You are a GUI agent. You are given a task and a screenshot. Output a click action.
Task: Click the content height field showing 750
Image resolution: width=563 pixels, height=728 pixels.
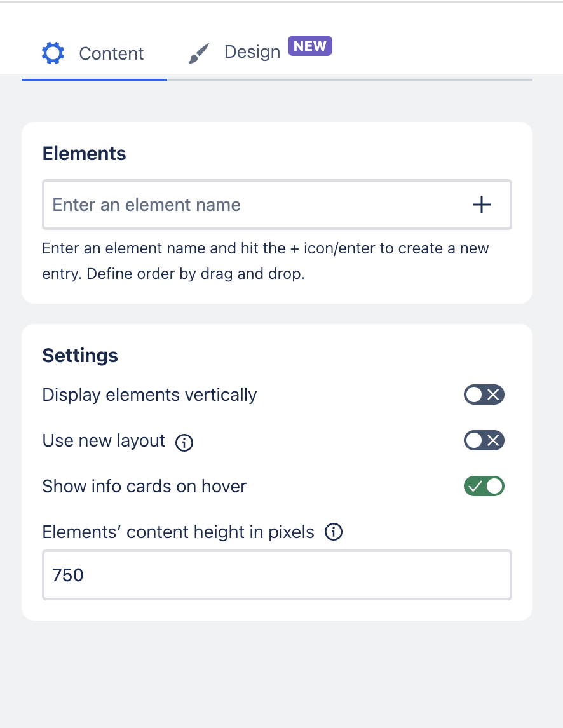pyautogui.click(x=276, y=575)
